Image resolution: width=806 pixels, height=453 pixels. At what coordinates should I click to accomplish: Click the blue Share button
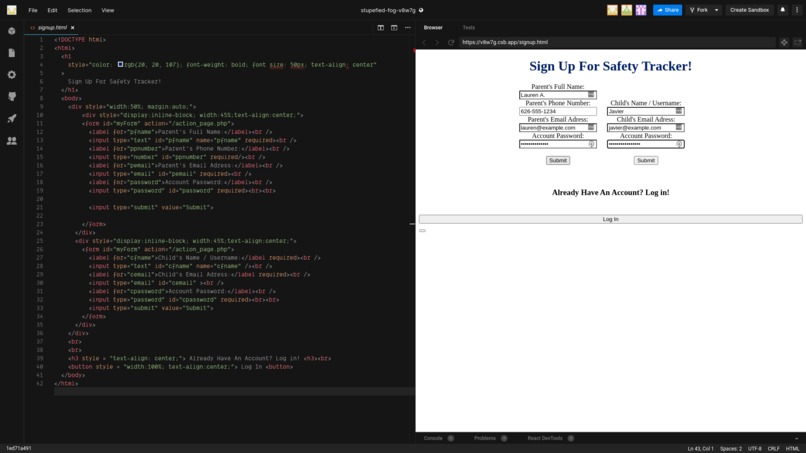(x=667, y=10)
